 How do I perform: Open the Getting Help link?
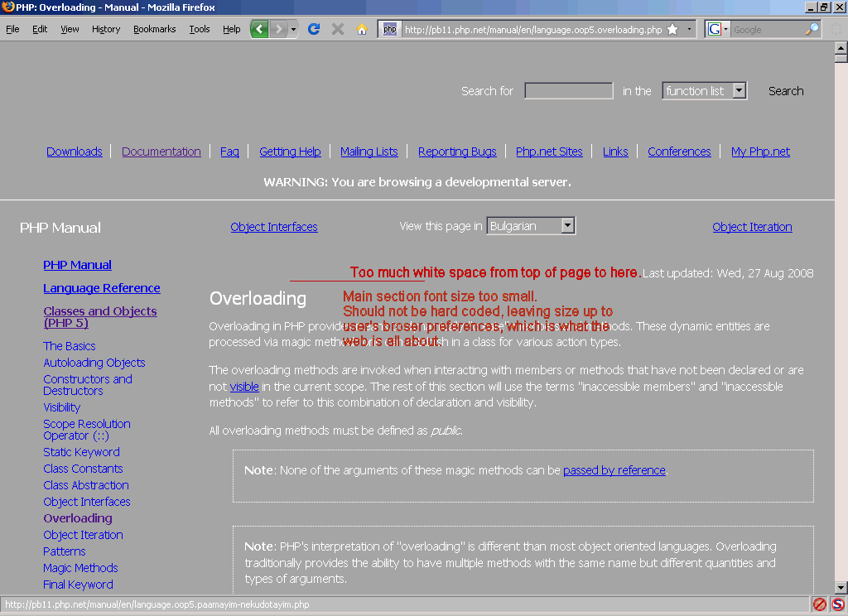[x=290, y=152]
